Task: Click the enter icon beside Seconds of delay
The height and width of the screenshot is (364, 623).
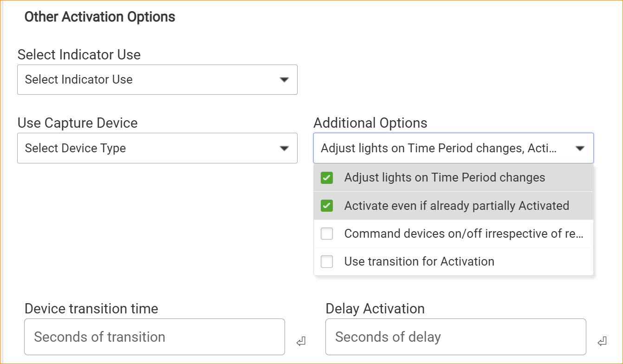Action: [602, 342]
